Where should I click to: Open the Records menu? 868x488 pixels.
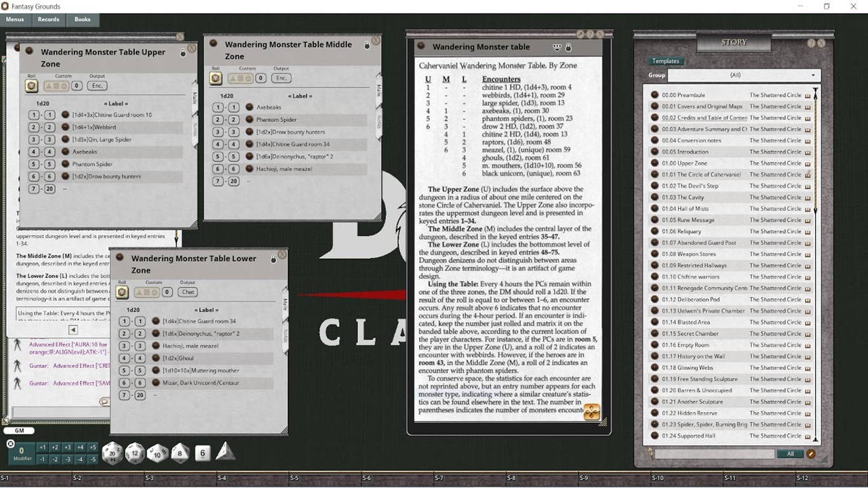coord(48,19)
